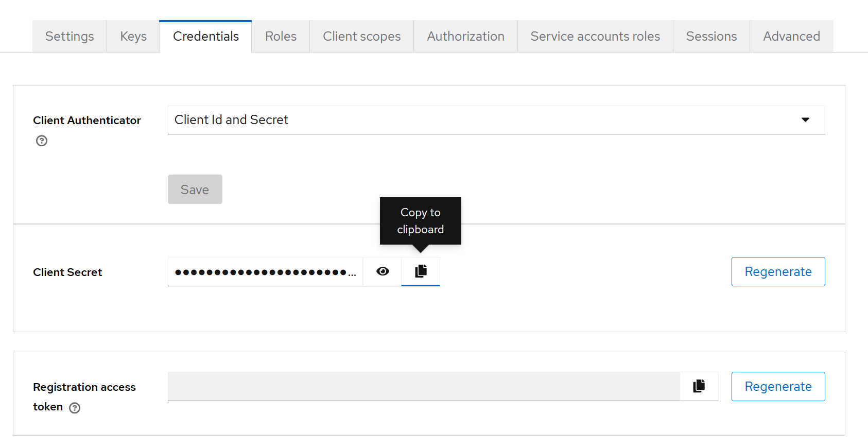Click help icon beside Registration access token
This screenshot has width=868, height=448.
click(75, 408)
